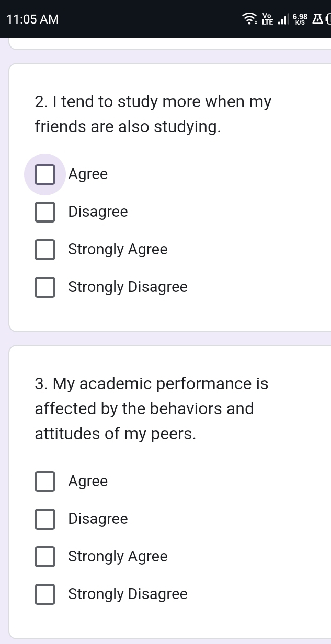The width and height of the screenshot is (331, 644).
Task: Tap question 2 text about friends studying
Action: tap(153, 114)
